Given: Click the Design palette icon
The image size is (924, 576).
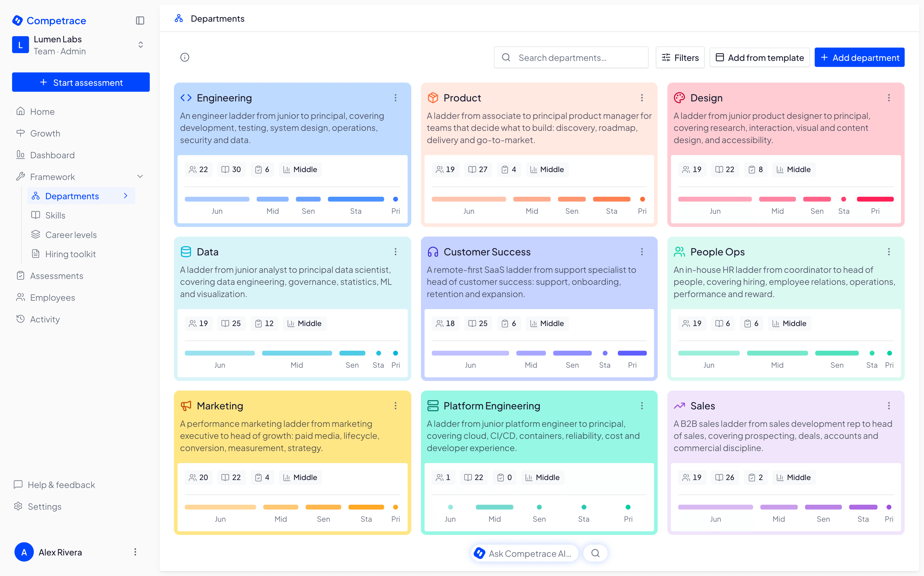Looking at the screenshot, I should [x=679, y=98].
